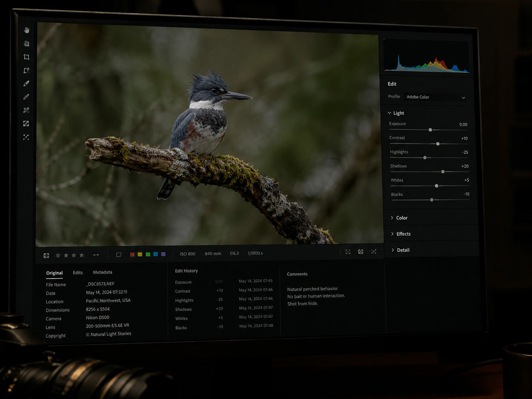Select the four-node cross tool
This screenshot has height=399, width=532.
point(26,137)
